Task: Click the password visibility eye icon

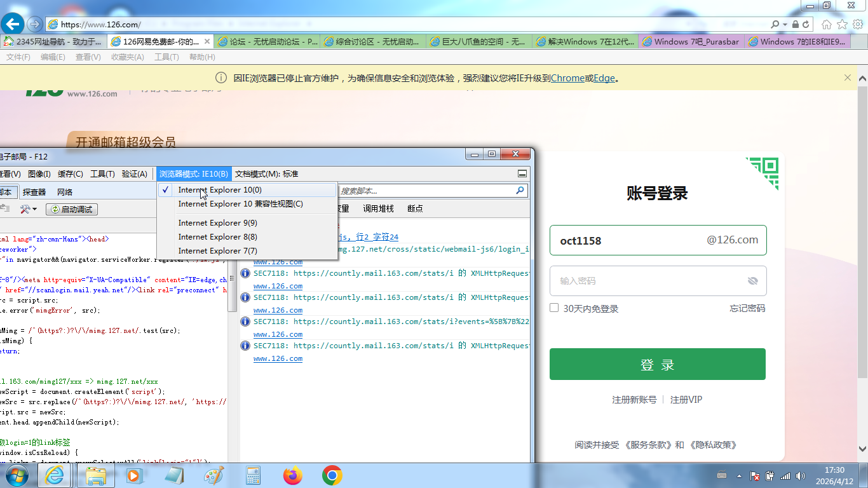Action: click(753, 281)
